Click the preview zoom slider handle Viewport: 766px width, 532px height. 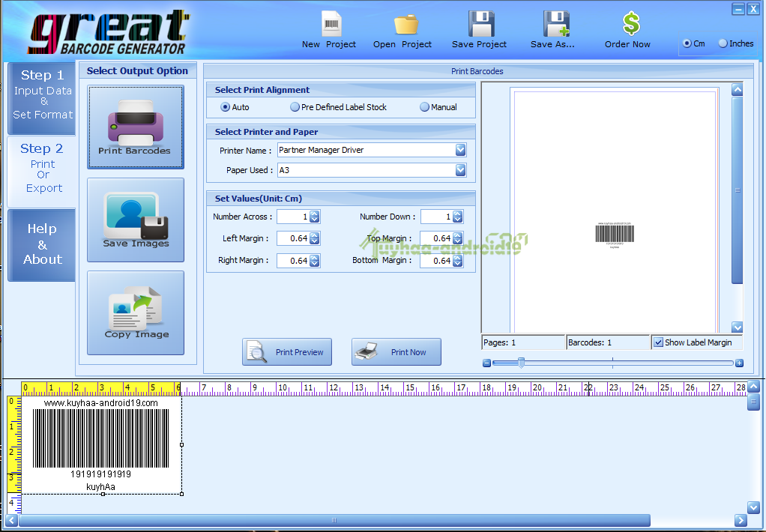coord(521,363)
